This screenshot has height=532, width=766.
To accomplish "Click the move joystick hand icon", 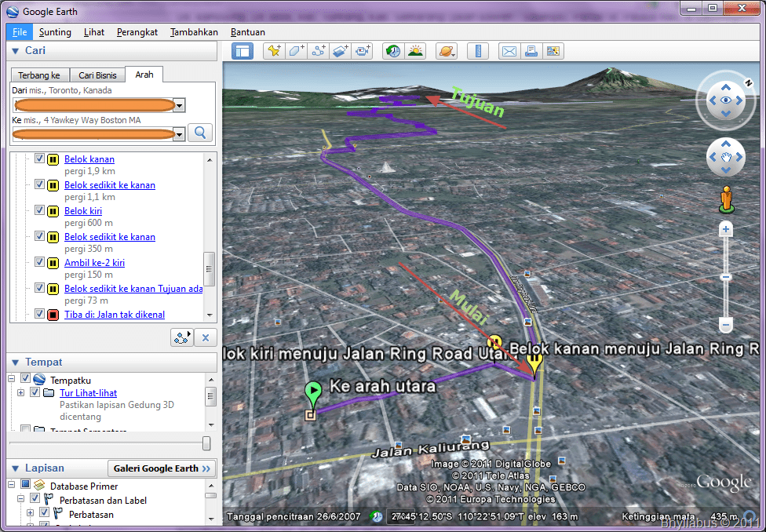I will click(x=726, y=157).
